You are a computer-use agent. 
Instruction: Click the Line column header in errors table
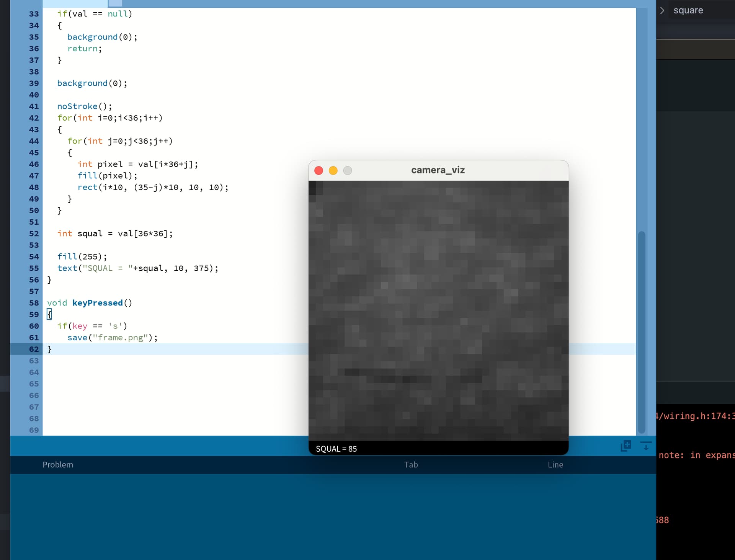tap(555, 465)
